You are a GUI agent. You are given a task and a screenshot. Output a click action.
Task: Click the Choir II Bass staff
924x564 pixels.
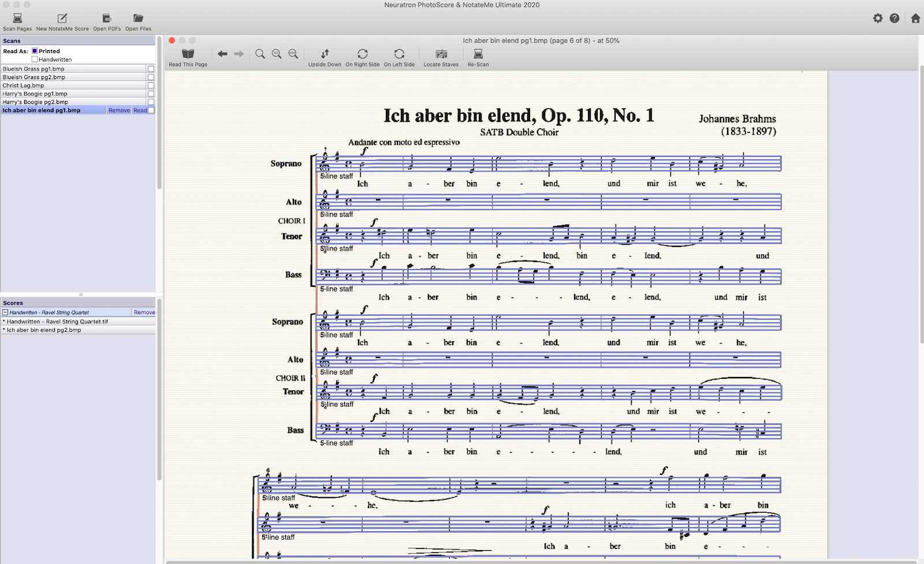coord(549,431)
